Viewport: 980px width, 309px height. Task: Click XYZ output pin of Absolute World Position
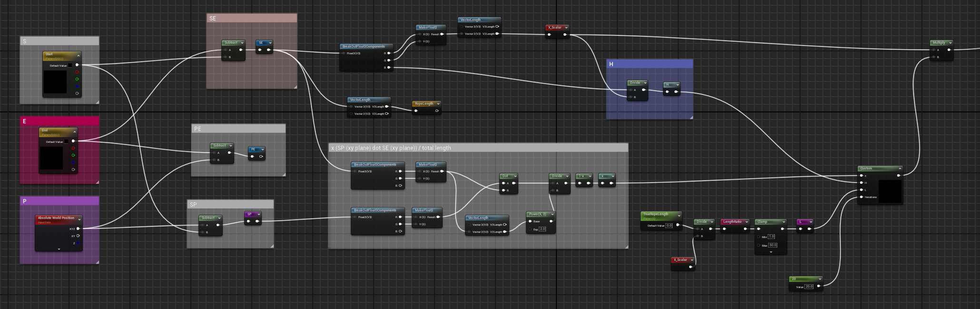[x=78, y=229]
